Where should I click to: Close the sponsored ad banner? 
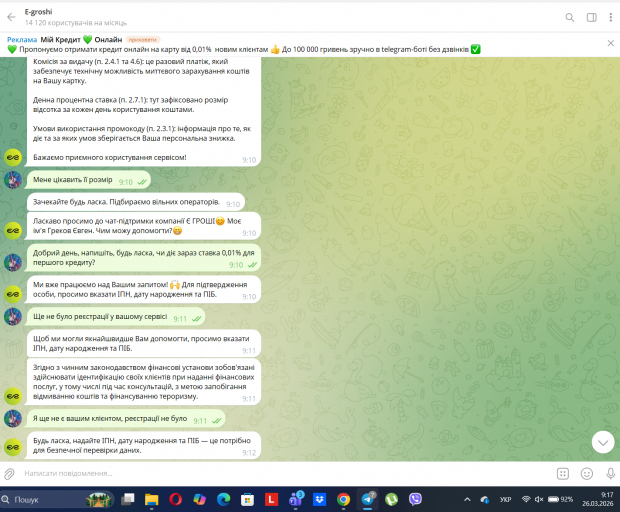[x=611, y=43]
